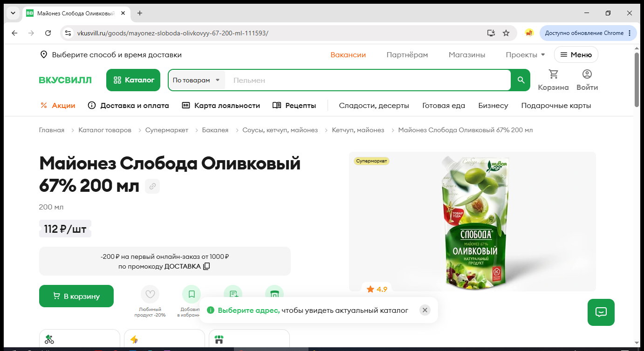Open the Меню hamburger button
The width and height of the screenshot is (644, 351).
576,55
